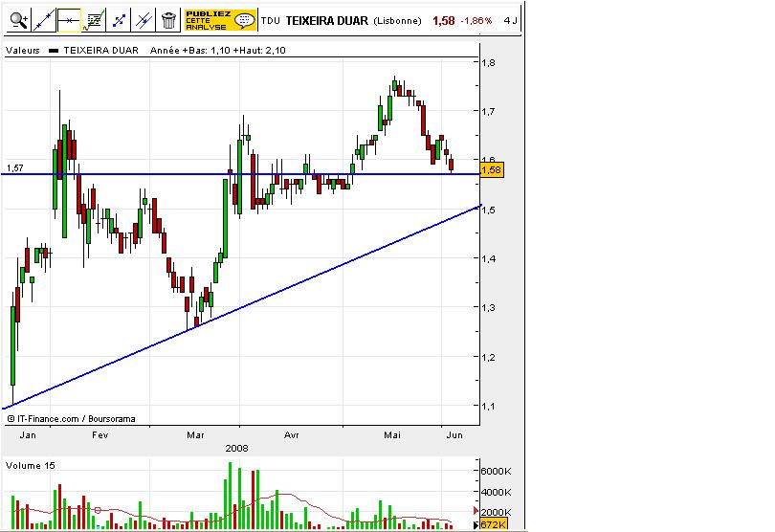Click the 1,1 price axis label

tap(488, 406)
